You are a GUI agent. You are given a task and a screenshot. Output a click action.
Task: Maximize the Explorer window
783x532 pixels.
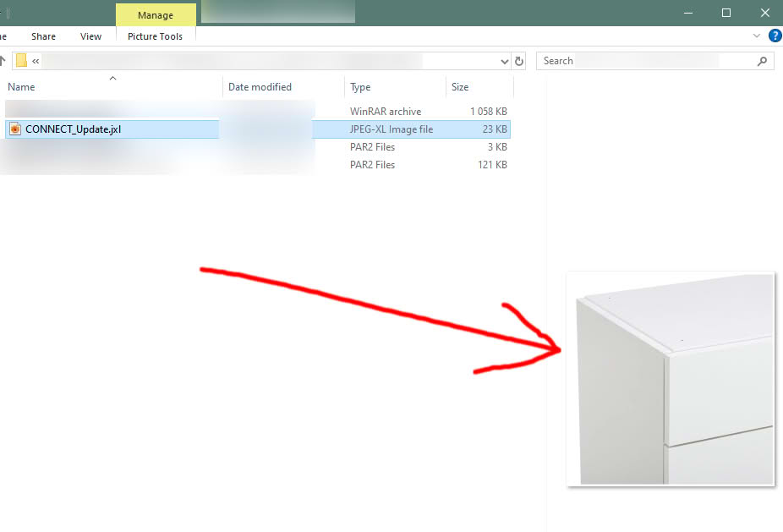click(726, 13)
